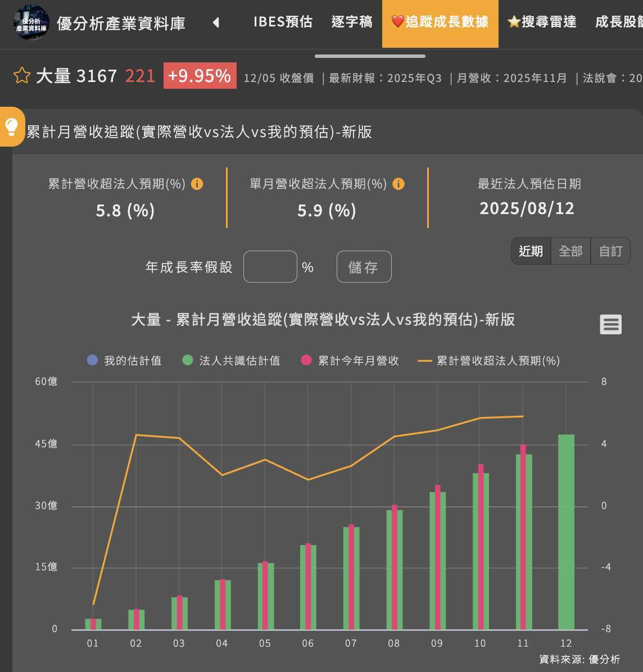Click the yellow lightbulb tip icon

point(11,127)
